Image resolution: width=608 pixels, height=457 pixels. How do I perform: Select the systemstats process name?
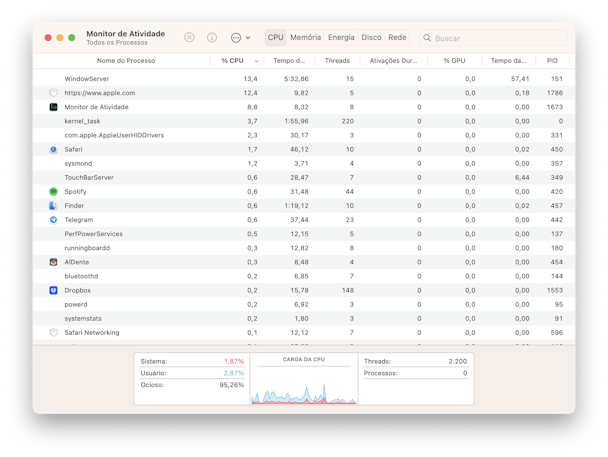83,319
